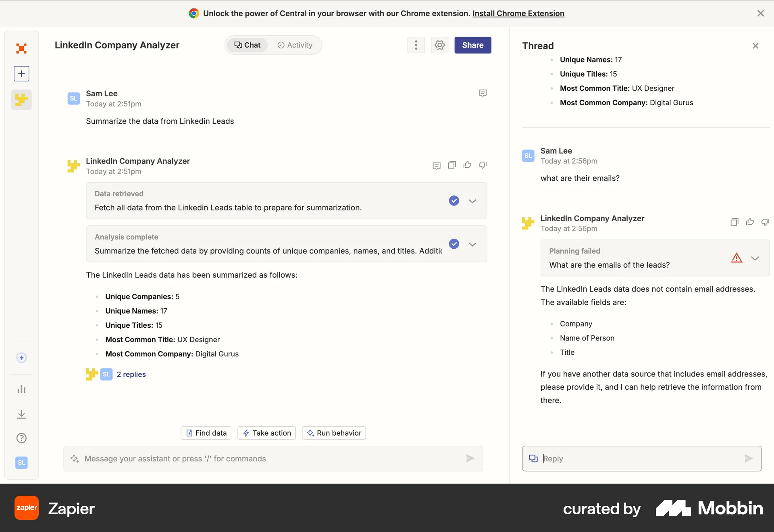
Task: Click the warning icon on Planning failed
Action: [x=737, y=258]
